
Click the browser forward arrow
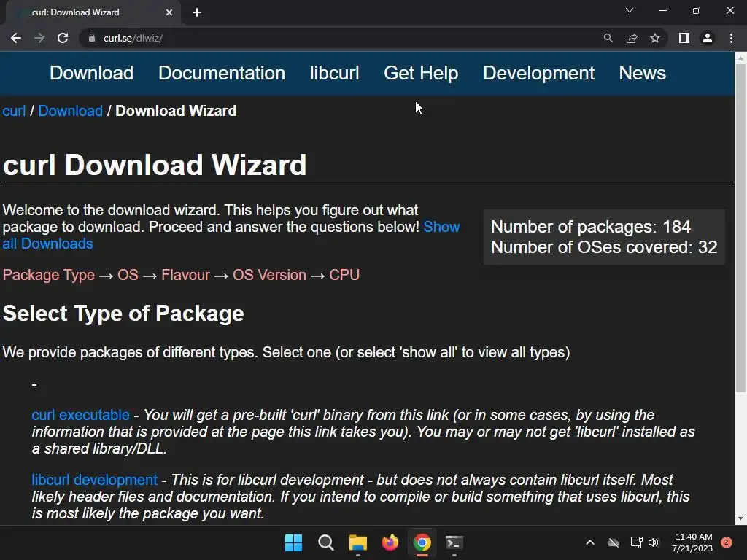[39, 38]
